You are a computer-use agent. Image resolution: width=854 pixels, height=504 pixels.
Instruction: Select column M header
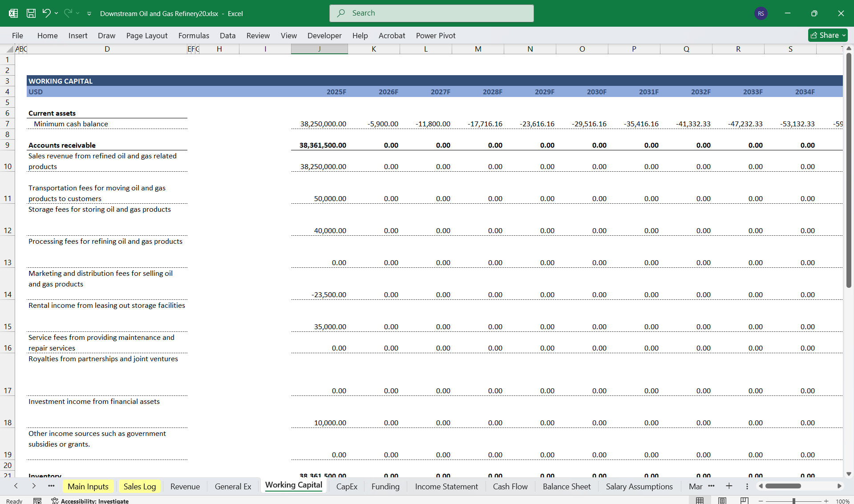[478, 49]
